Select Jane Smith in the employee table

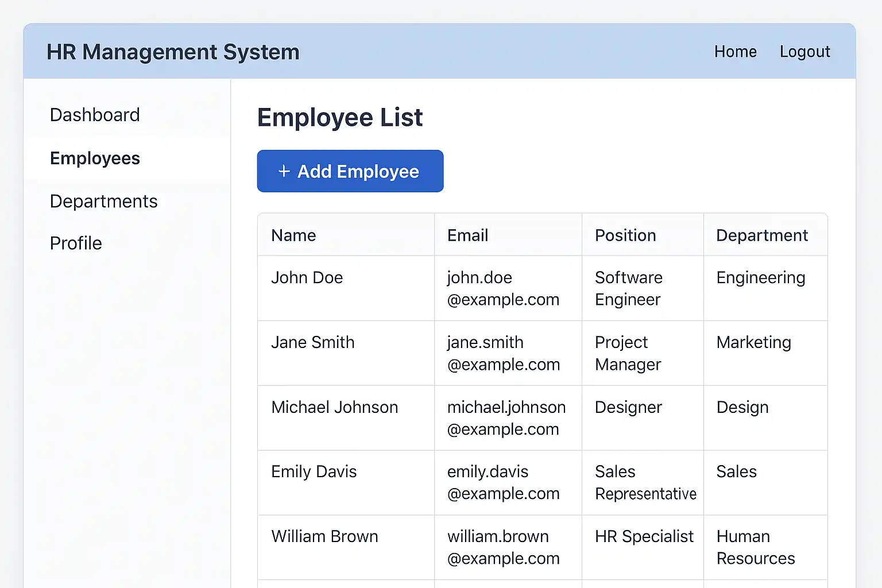pos(312,342)
